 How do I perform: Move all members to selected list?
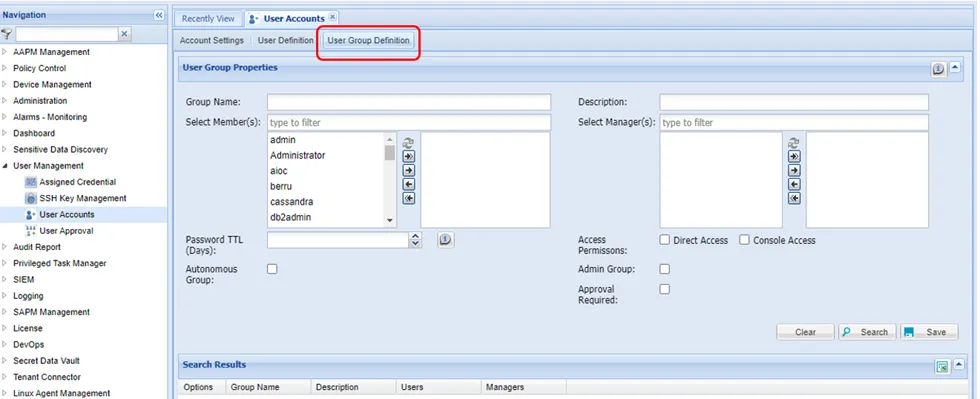coord(408,156)
